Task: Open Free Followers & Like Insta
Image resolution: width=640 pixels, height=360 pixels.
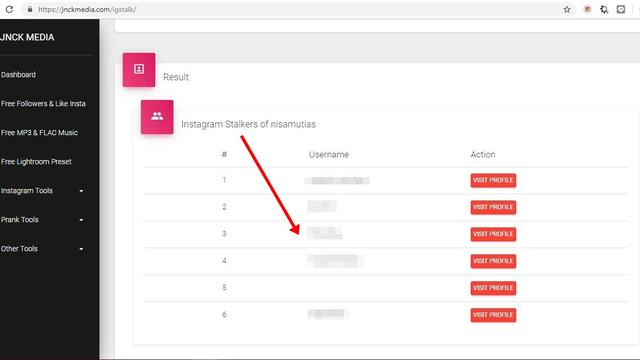Action: [x=43, y=104]
